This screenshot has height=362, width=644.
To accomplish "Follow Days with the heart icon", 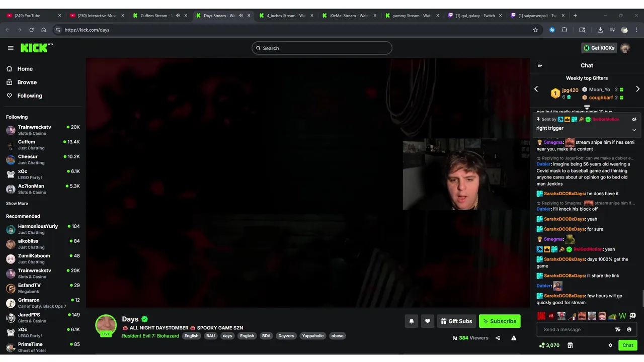I will [428, 321].
